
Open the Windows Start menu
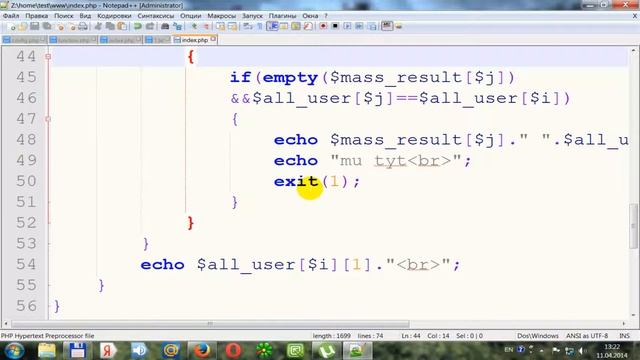[x=14, y=351]
